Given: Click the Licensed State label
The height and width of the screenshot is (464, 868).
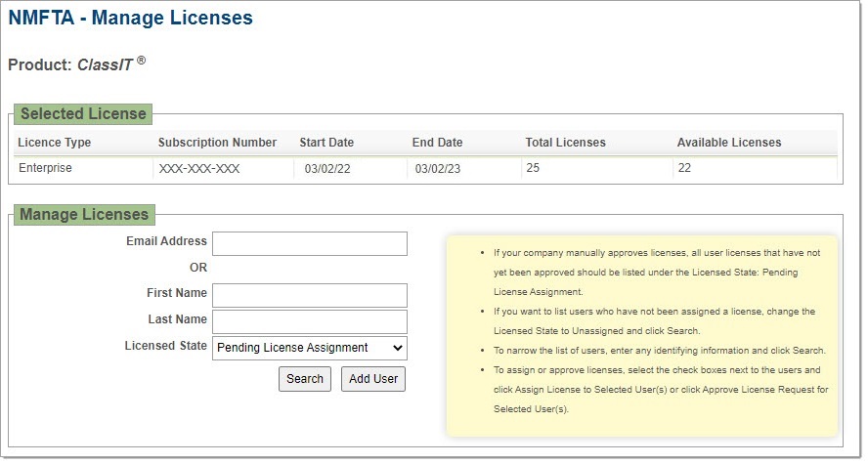Looking at the screenshot, I should tap(165, 346).
